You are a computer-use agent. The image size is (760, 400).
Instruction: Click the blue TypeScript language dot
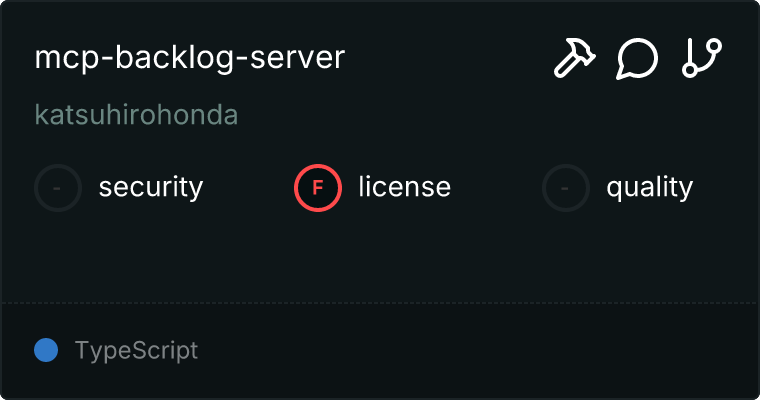coord(46,350)
